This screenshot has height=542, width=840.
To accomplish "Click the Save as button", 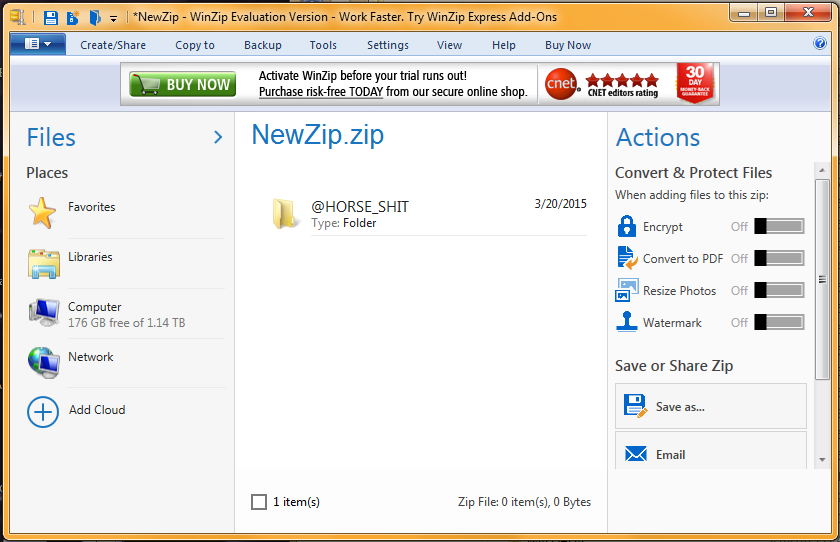I will tap(710, 406).
